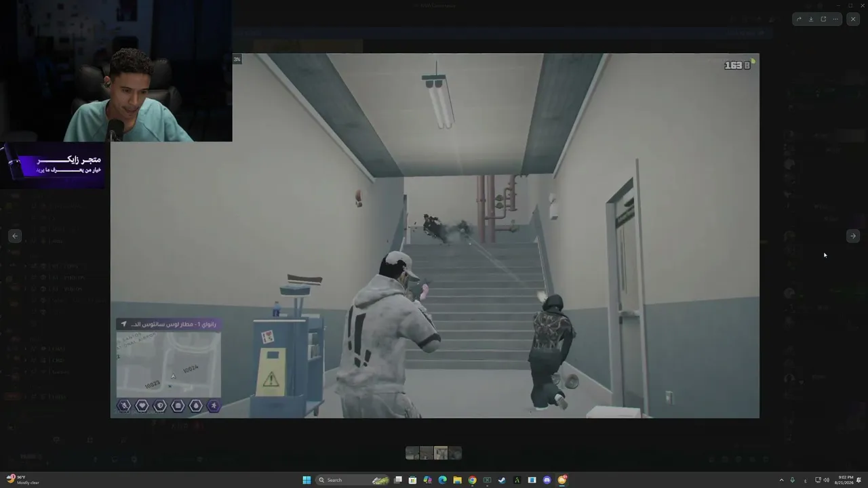
Task: Open Steam from the taskbar
Action: click(x=502, y=480)
